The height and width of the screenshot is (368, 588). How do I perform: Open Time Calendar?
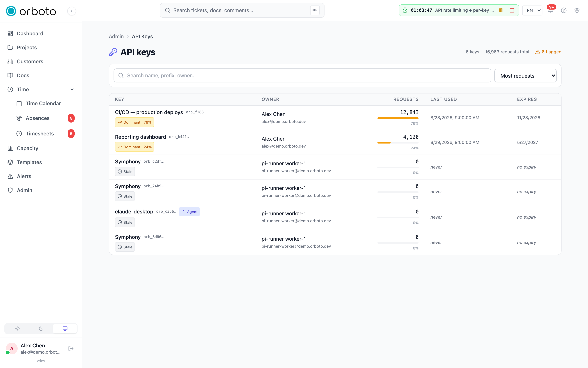click(x=43, y=103)
